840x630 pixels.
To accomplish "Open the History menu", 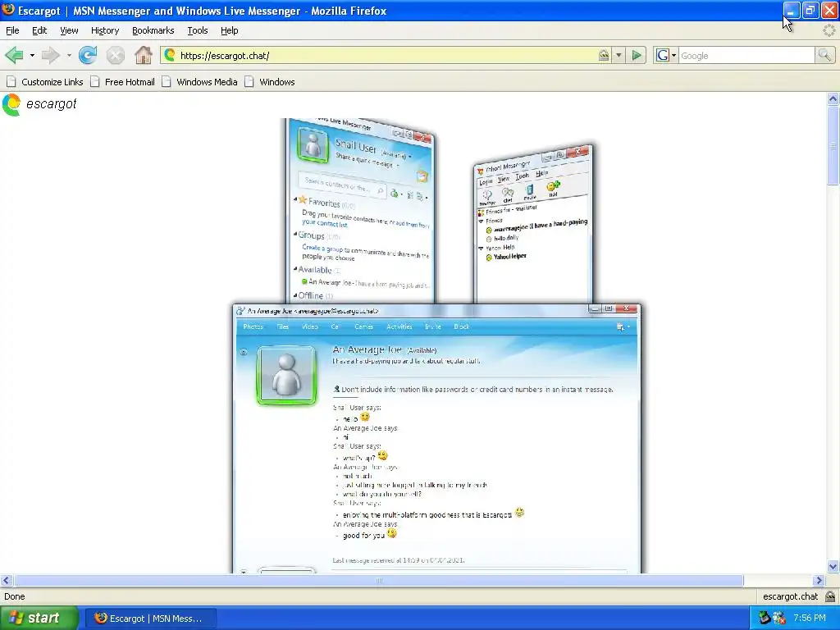I will pos(105,30).
